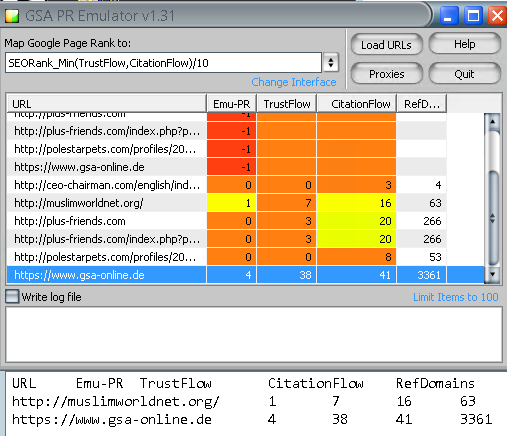Click Limit Items to 100 link

[x=456, y=297]
